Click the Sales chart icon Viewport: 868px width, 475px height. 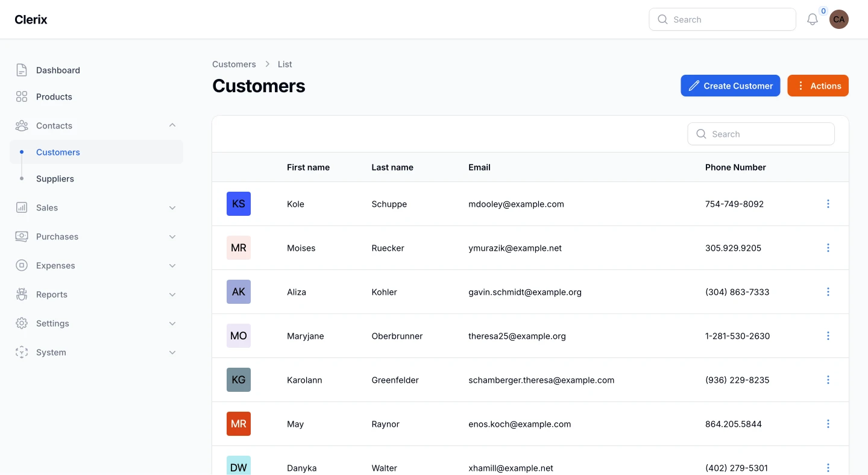(22, 207)
